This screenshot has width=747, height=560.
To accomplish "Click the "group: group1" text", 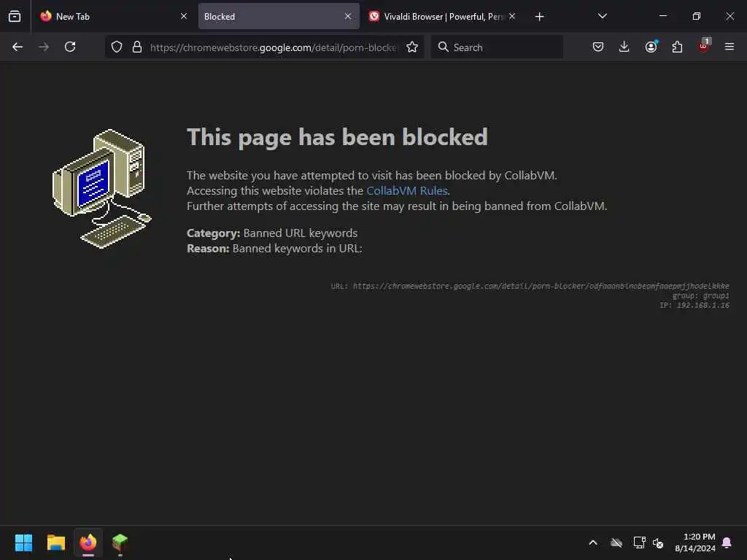I will (x=700, y=296).
